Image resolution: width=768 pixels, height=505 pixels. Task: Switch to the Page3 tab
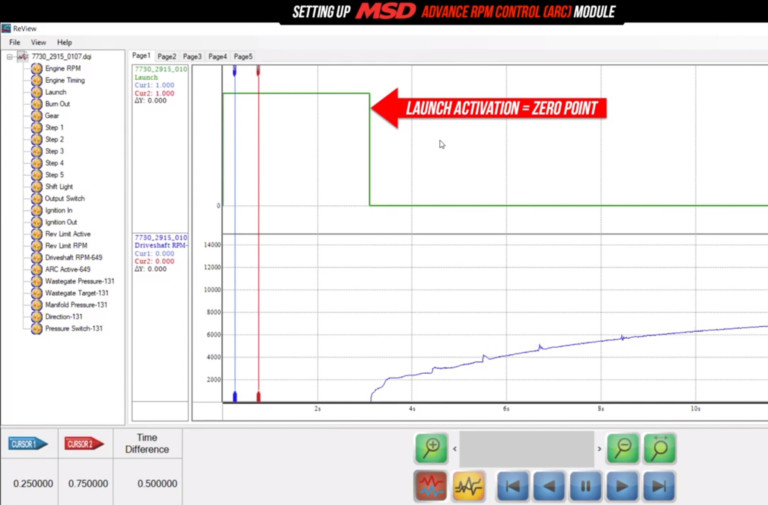pos(192,56)
